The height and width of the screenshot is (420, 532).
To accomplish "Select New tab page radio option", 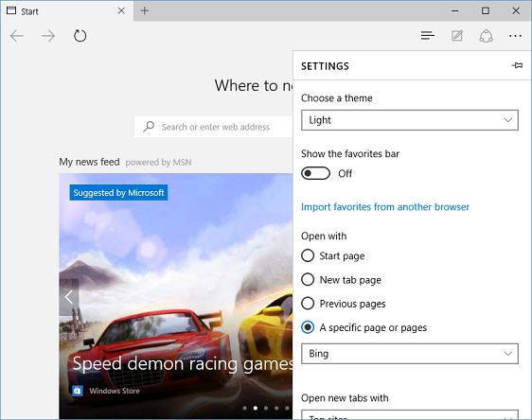I will point(308,280).
